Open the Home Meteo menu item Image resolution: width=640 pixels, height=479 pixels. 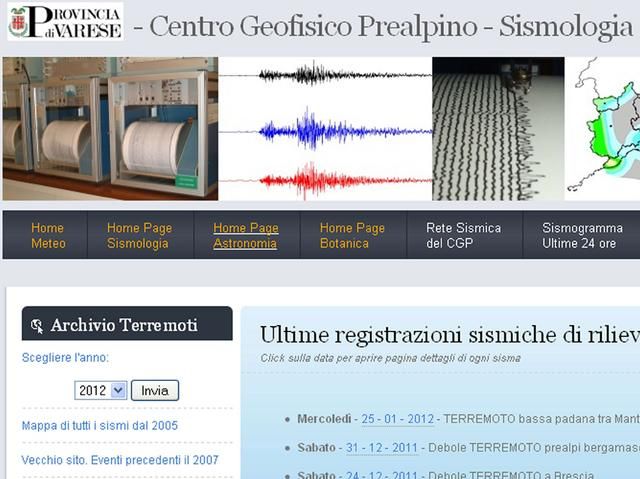click(48, 235)
